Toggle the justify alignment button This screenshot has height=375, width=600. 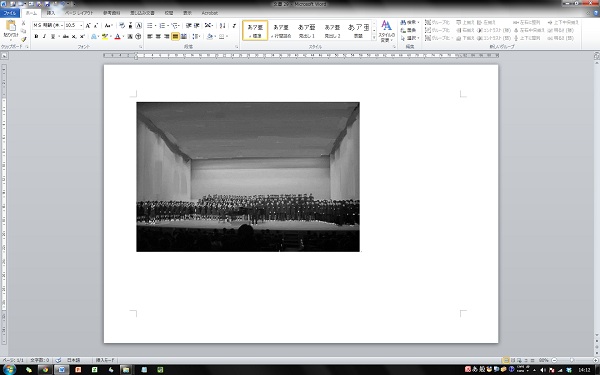tap(175, 36)
